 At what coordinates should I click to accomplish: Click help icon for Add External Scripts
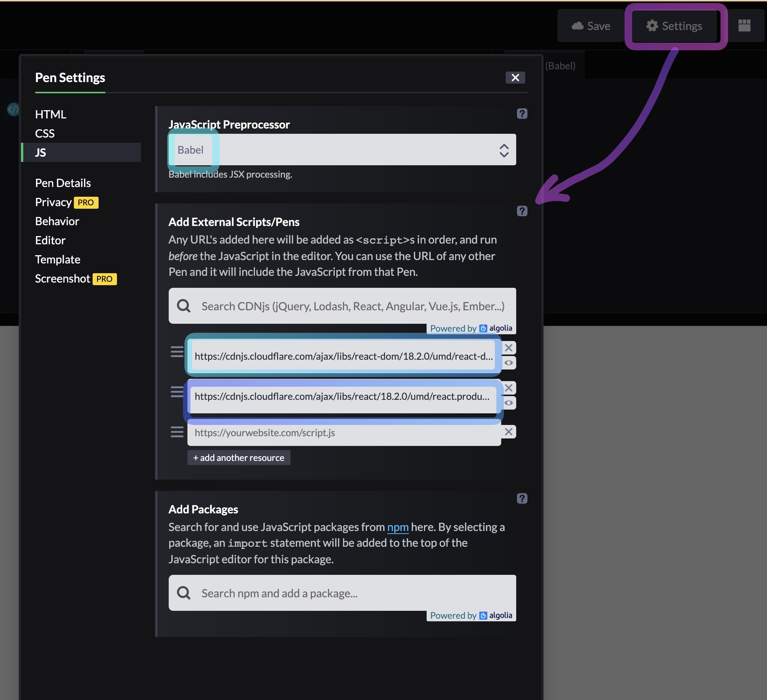coord(521,211)
